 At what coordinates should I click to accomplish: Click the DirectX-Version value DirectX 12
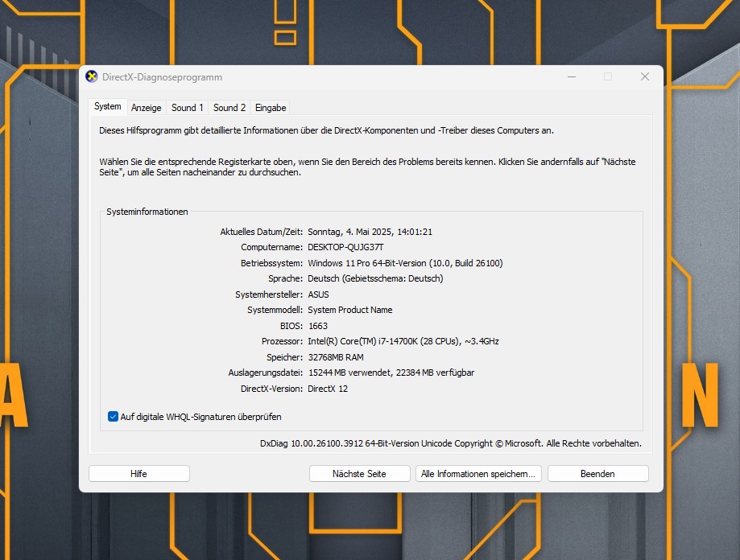point(328,389)
